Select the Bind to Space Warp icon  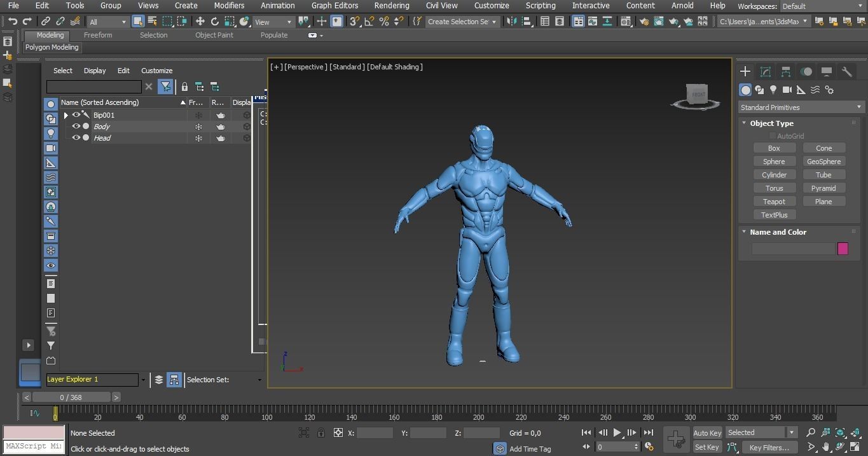click(x=76, y=22)
